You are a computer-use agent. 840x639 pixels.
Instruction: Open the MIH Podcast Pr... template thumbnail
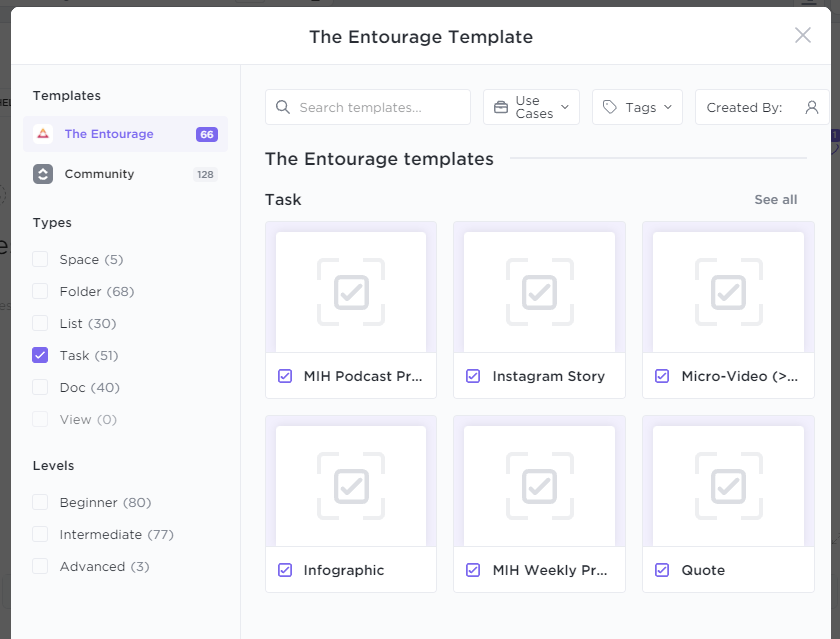[x=351, y=292]
